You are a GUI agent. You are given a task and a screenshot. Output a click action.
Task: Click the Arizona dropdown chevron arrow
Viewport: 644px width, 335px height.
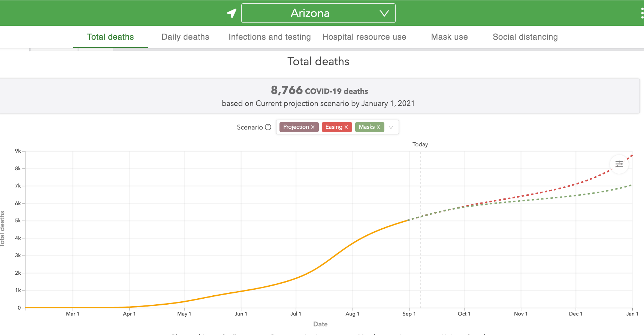click(x=384, y=13)
